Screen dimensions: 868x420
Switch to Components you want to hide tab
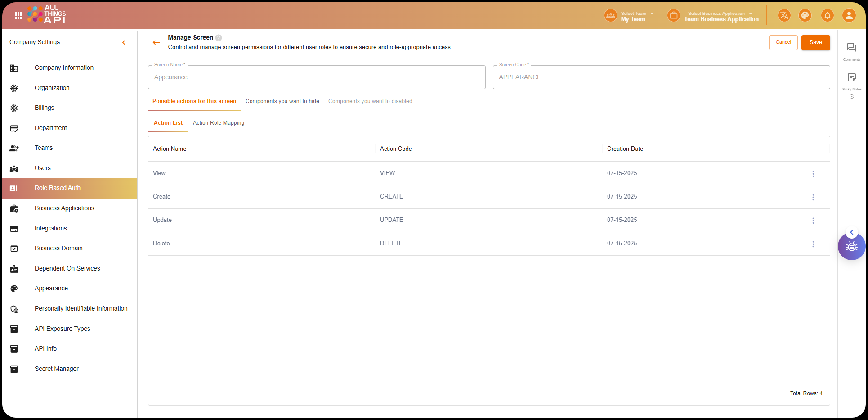coord(282,101)
